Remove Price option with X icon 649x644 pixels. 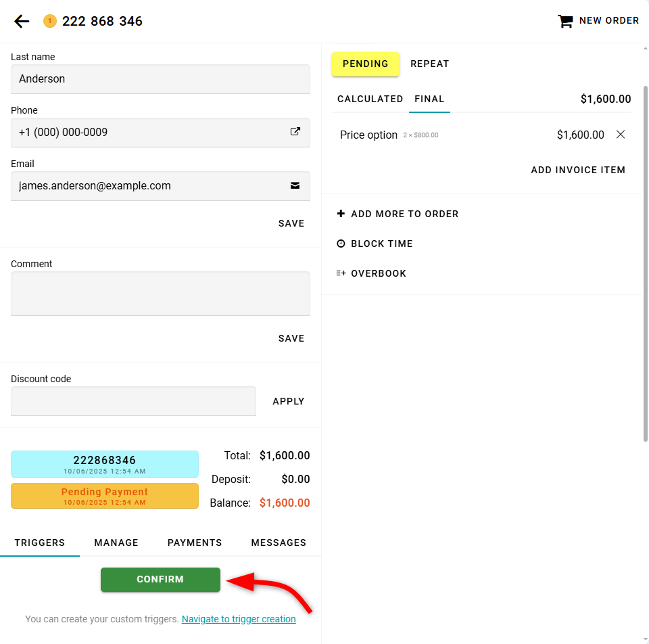(x=621, y=135)
